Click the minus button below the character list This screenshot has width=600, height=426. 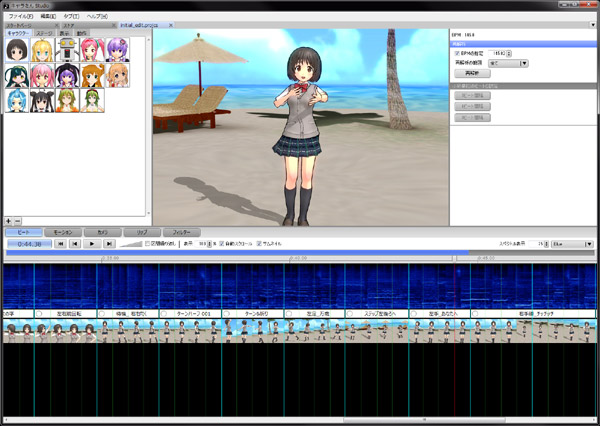pos(19,220)
